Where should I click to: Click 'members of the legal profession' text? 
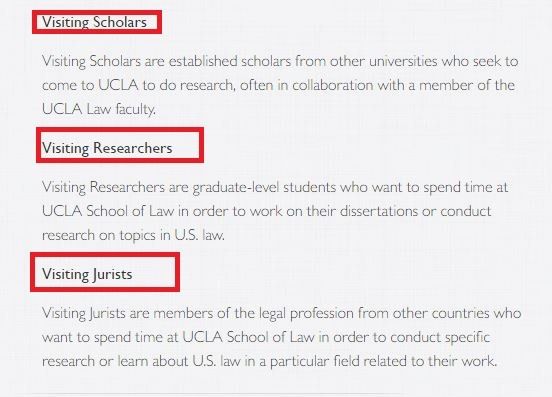[x=253, y=313]
